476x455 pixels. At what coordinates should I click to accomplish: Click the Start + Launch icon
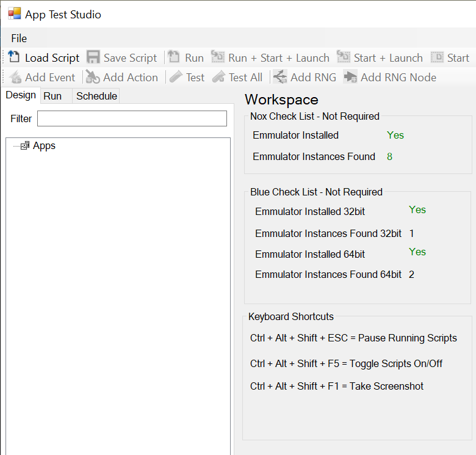coord(344,57)
